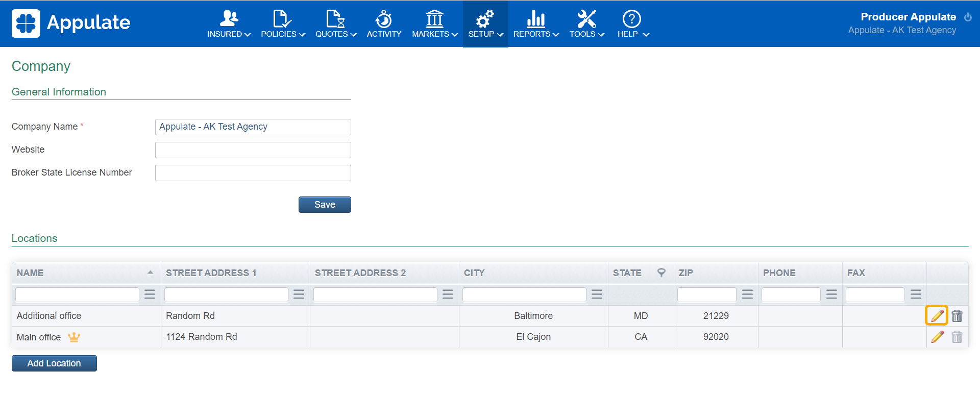Focus the Broker State License Number field
This screenshot has width=980, height=396.
coord(253,173)
